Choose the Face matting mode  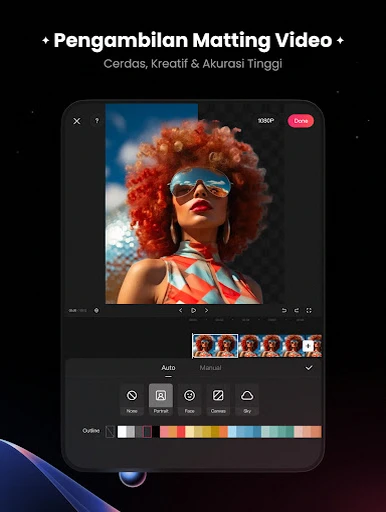[189, 399]
